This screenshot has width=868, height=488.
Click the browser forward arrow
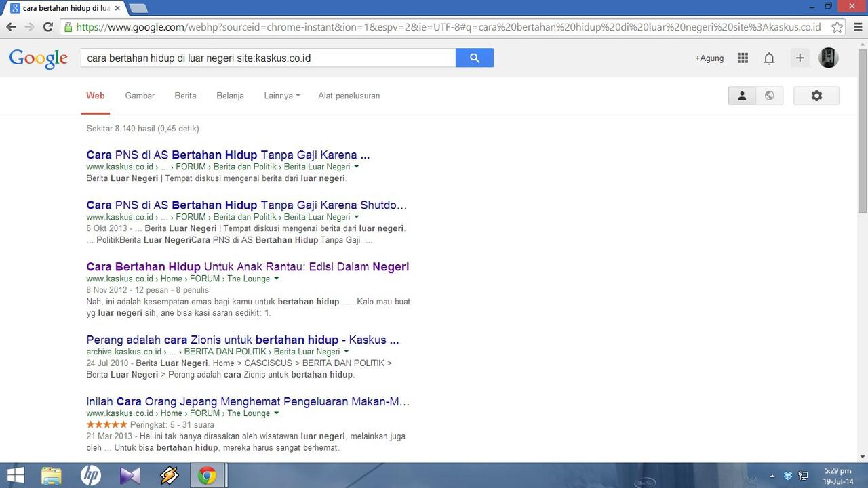pos(29,27)
